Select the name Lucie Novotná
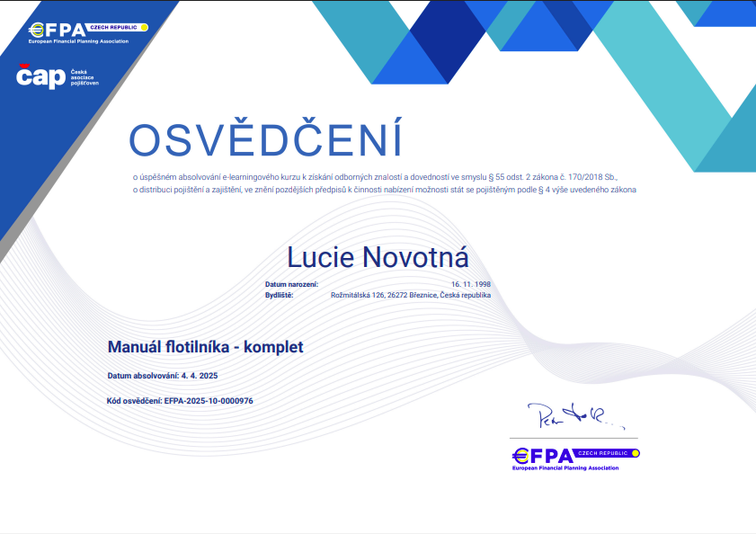This screenshot has width=756, height=534. click(378, 257)
